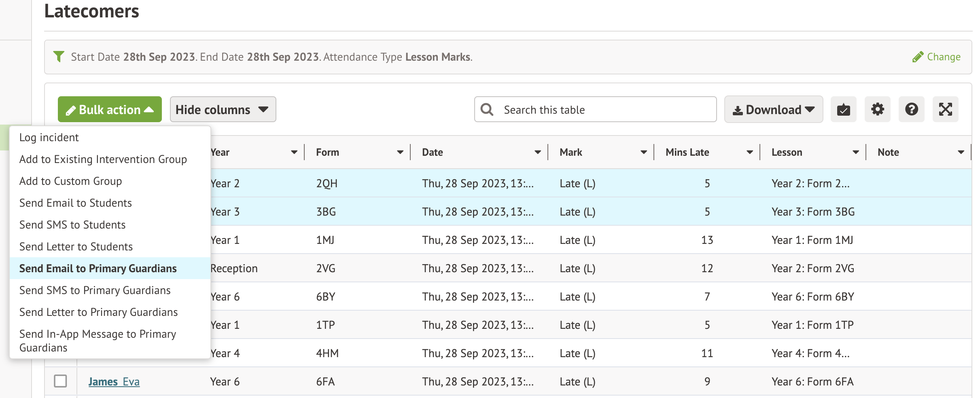Open the Date column sort arrow
The width and height of the screenshot is (980, 398).
537,152
